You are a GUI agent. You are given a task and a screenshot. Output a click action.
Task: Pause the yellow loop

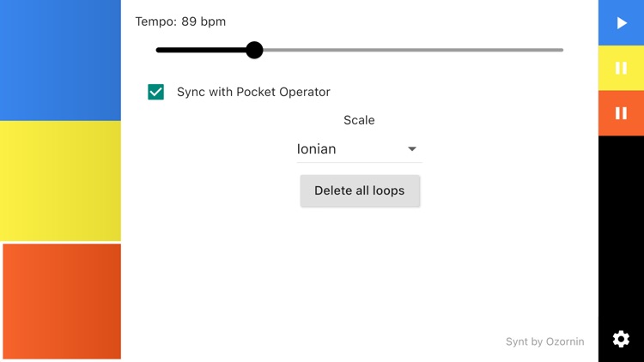pyautogui.click(x=621, y=69)
